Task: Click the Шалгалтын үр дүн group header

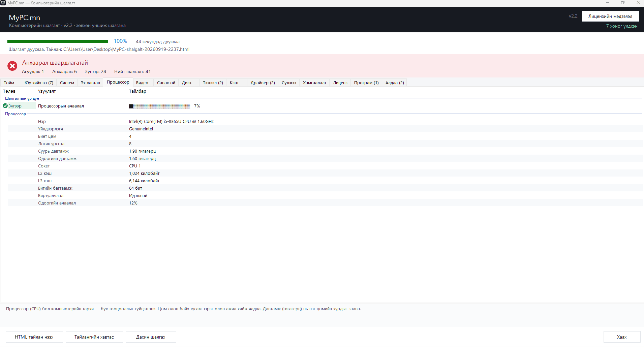Action: tap(22, 98)
